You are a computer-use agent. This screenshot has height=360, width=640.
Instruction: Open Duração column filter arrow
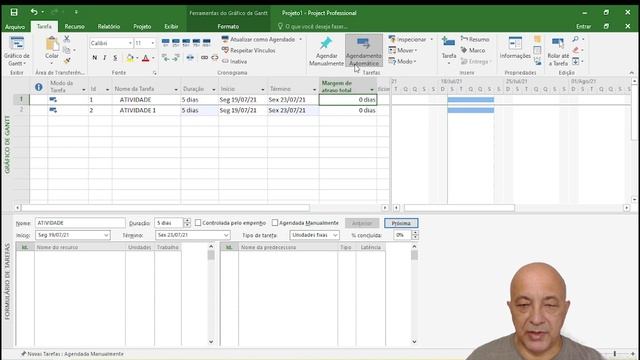(213, 89)
